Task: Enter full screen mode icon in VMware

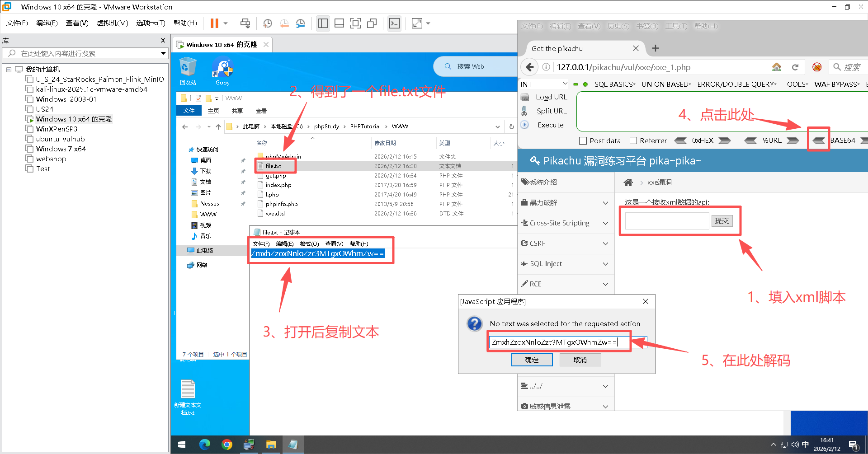Action: pyautogui.click(x=355, y=23)
